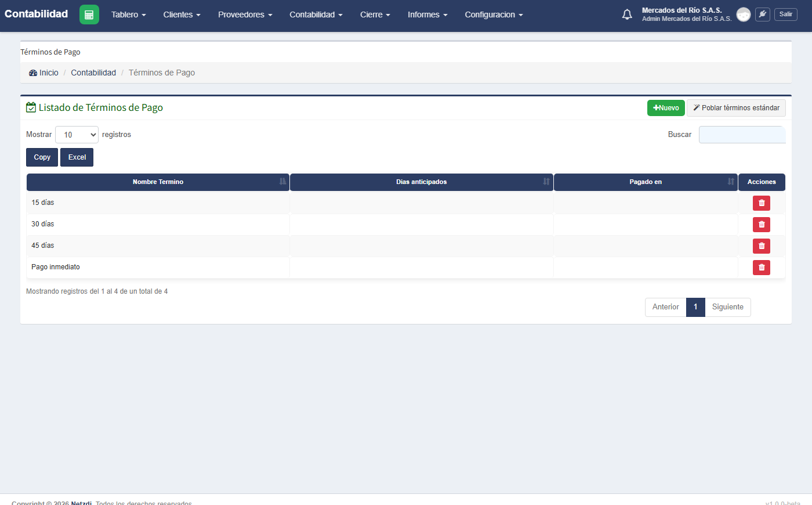The width and height of the screenshot is (812, 505).
Task: Delete the 45 días payment term
Action: coord(762,246)
